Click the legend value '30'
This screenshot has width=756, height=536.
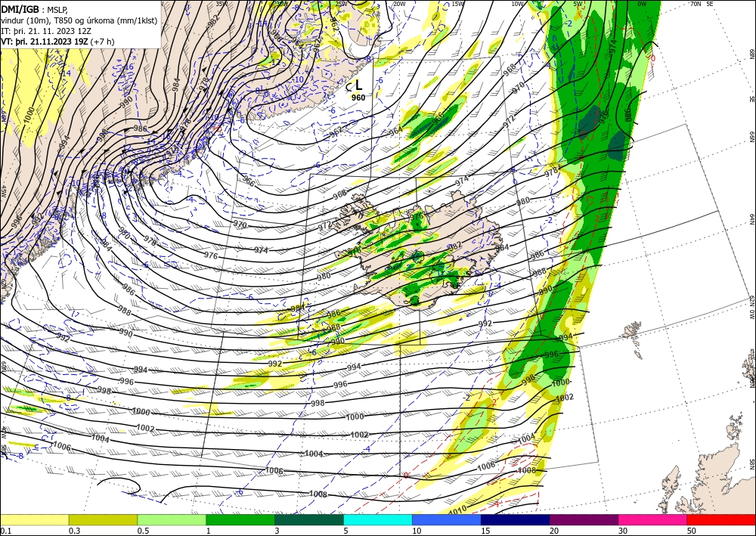pos(623,531)
